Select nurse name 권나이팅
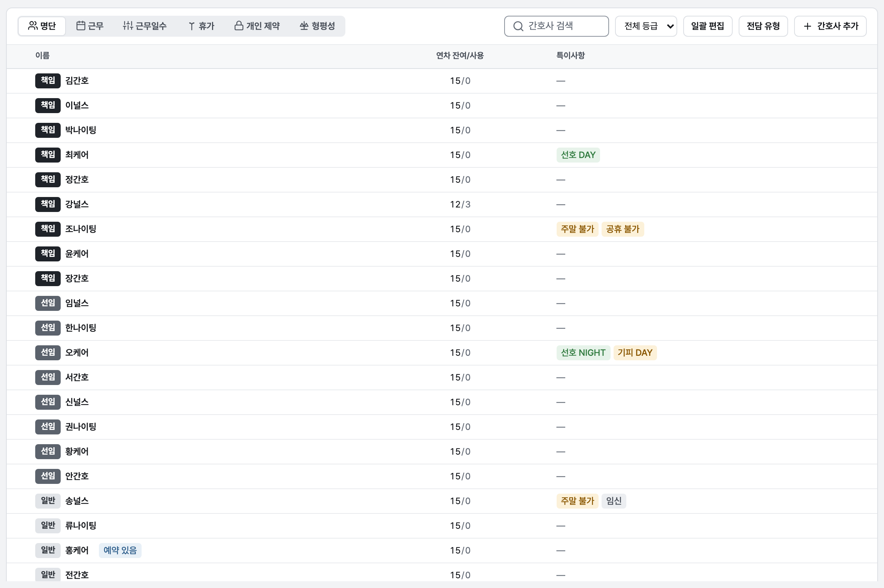 (81, 427)
